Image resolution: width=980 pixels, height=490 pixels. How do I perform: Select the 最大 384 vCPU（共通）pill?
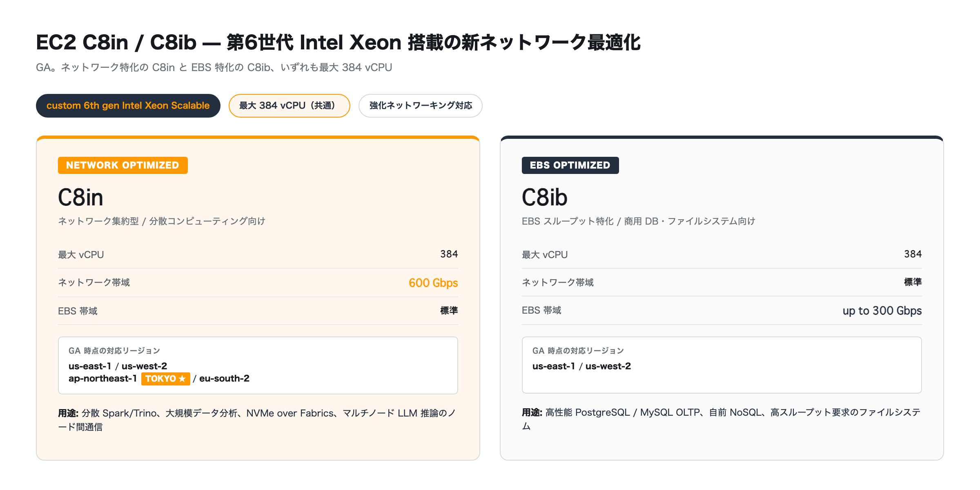pos(289,106)
